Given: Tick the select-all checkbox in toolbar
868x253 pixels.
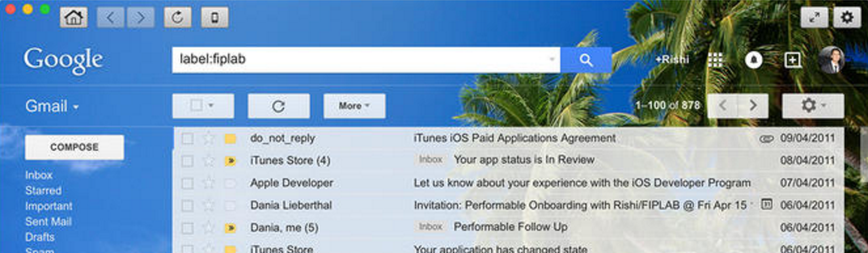Looking at the screenshot, I should tap(196, 106).
